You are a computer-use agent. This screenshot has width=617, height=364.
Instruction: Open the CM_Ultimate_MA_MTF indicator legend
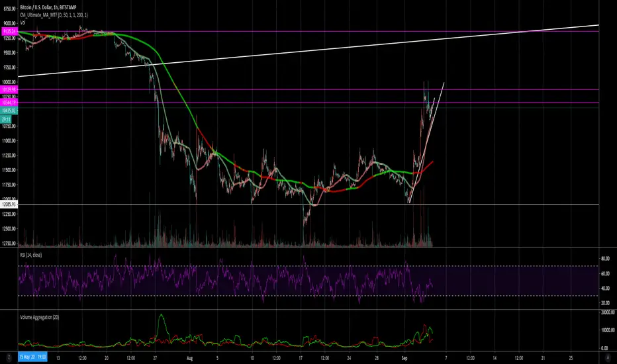pos(54,15)
